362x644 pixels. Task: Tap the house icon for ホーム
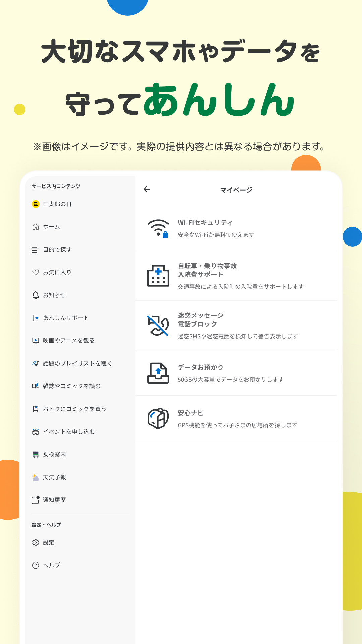point(36,227)
